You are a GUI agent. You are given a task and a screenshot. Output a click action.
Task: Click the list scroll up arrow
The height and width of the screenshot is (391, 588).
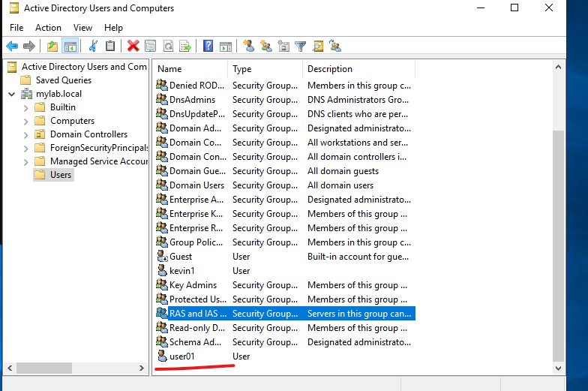(558, 68)
